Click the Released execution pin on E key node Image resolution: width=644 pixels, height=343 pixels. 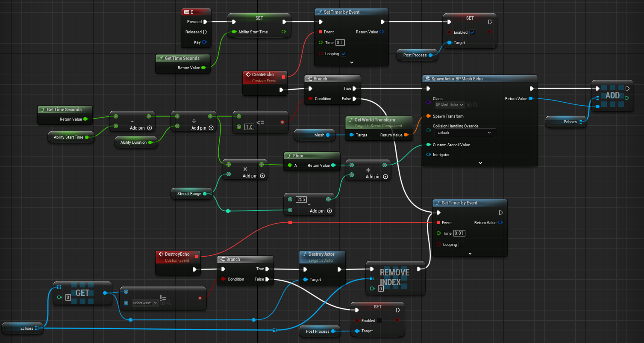coord(205,32)
